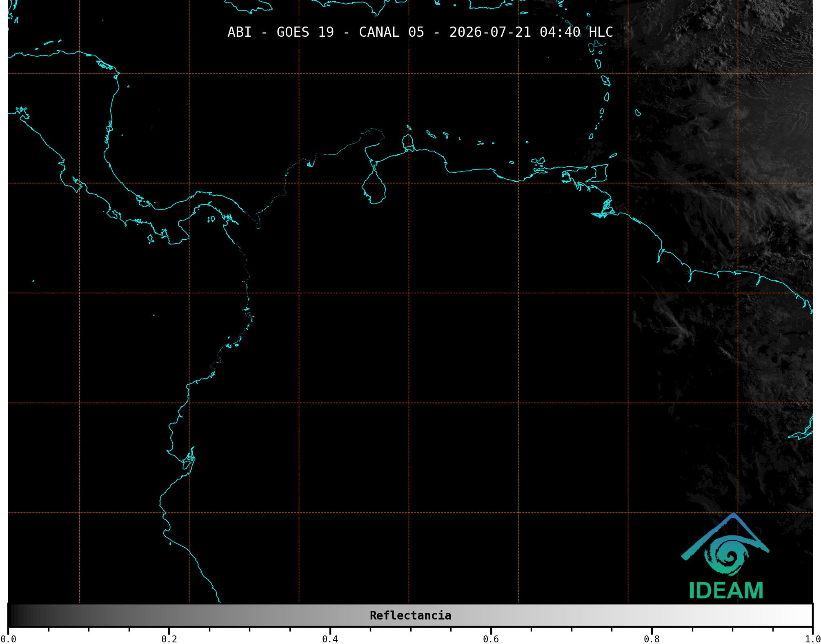821x644 pixels.
Task: Click the colorbar tick label 0.6
Action: [x=491, y=639]
